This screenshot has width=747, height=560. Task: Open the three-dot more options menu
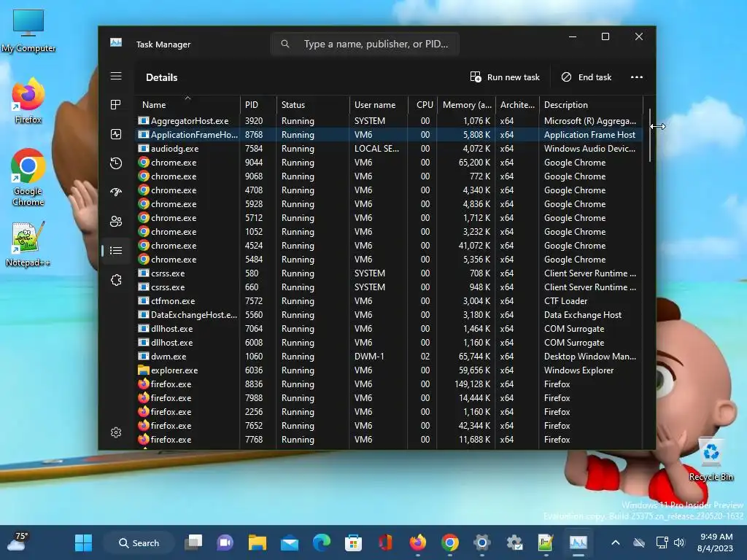[x=636, y=77]
